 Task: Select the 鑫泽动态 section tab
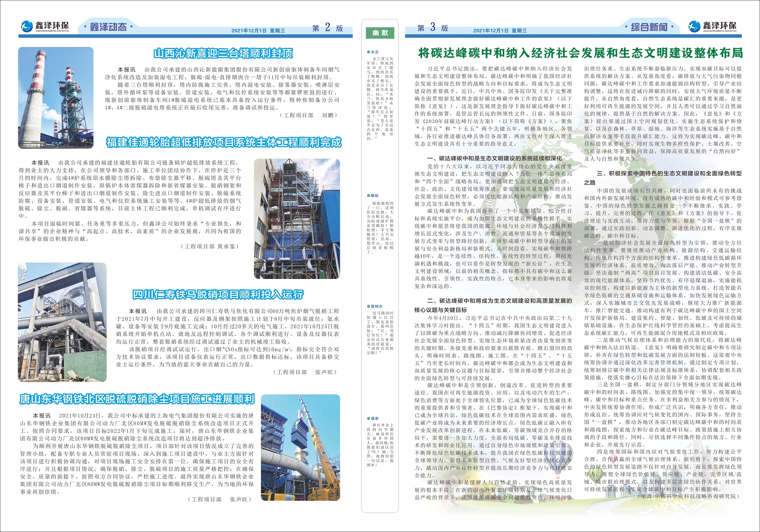108,27
